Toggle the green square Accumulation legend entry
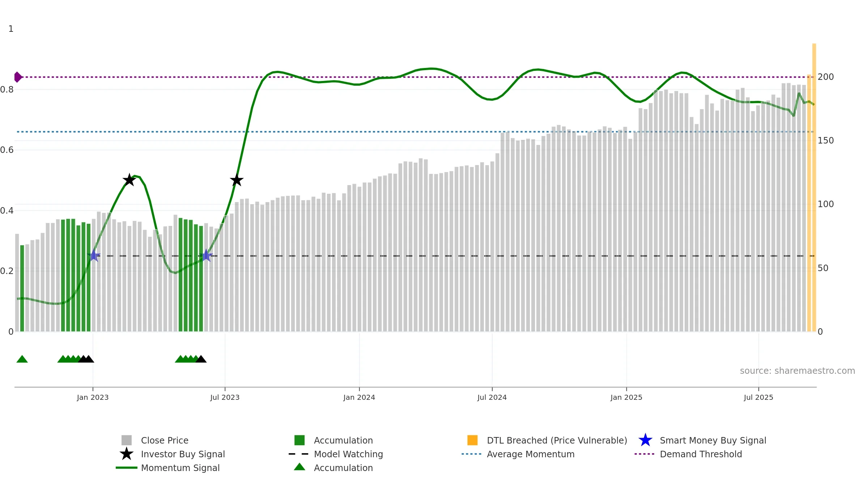Image resolution: width=868 pixels, height=488 pixels. [333, 440]
